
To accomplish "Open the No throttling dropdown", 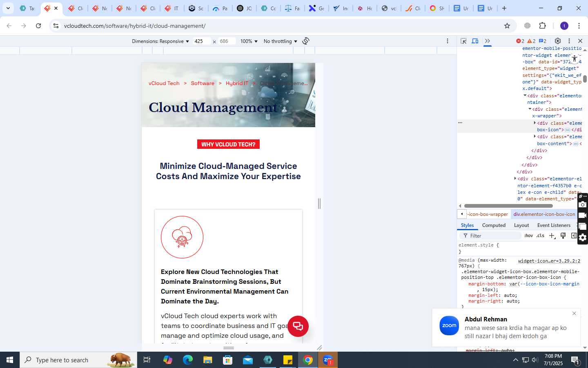I will (281, 41).
